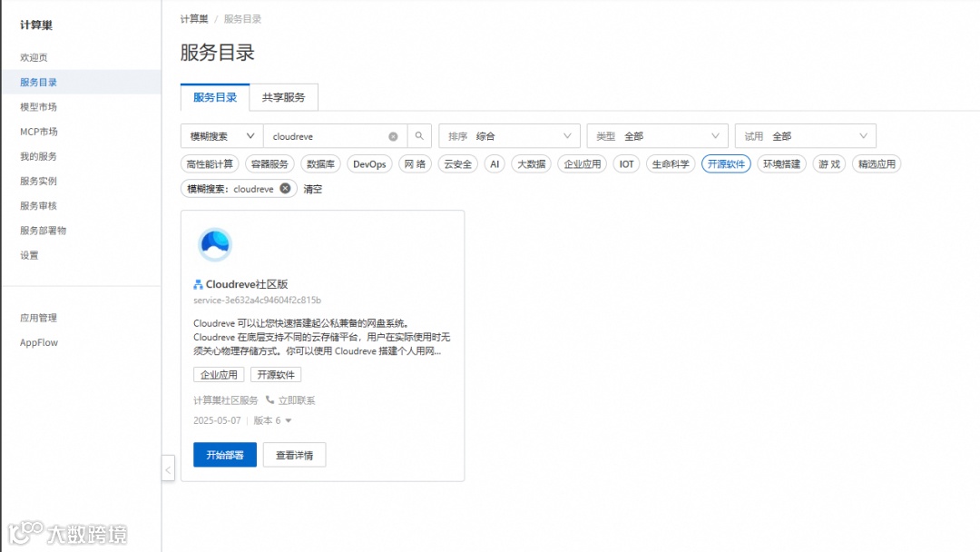Open 服务部署物 in the sidebar

44,230
